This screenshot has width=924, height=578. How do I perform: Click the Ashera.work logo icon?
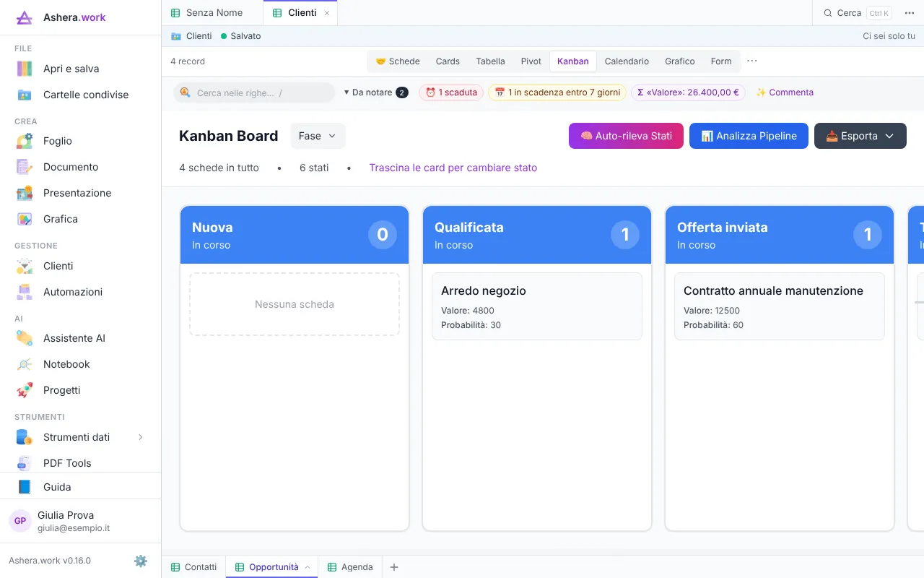coord(25,17)
